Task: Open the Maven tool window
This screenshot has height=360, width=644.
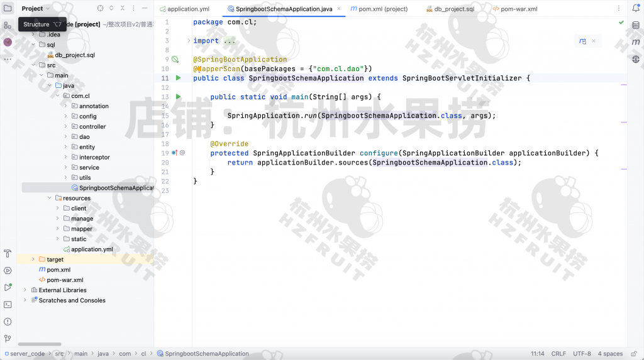Action: [x=636, y=42]
